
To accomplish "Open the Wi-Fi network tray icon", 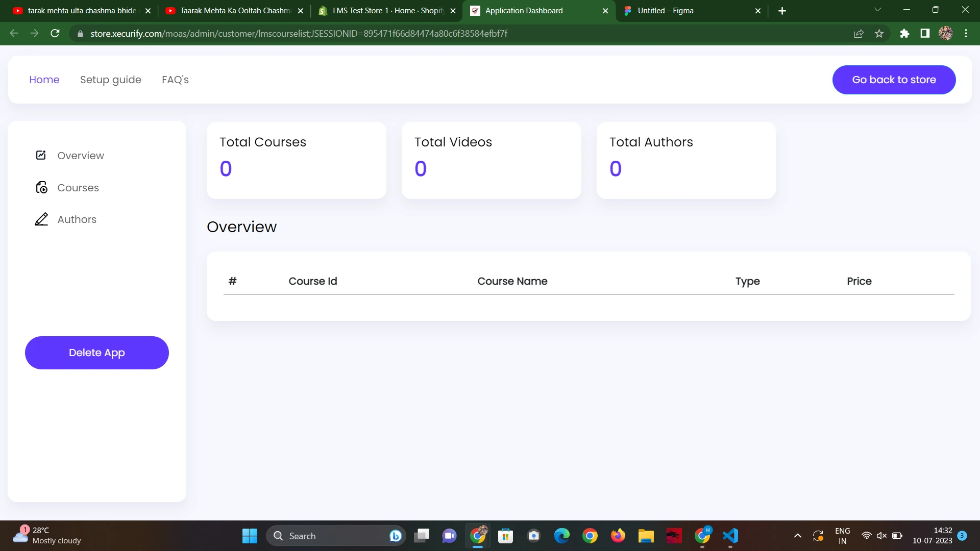I will [866, 536].
